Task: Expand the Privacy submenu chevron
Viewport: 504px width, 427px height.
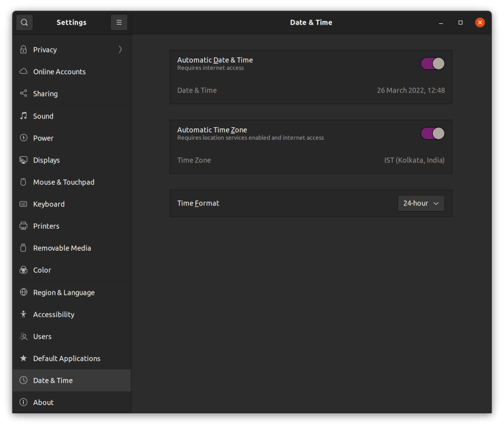Action: [x=120, y=50]
